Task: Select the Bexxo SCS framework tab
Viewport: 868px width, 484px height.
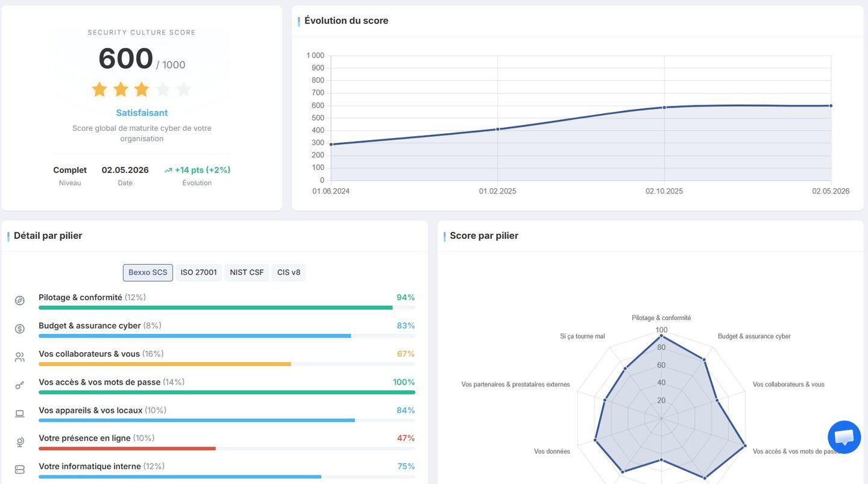Action: tap(148, 272)
